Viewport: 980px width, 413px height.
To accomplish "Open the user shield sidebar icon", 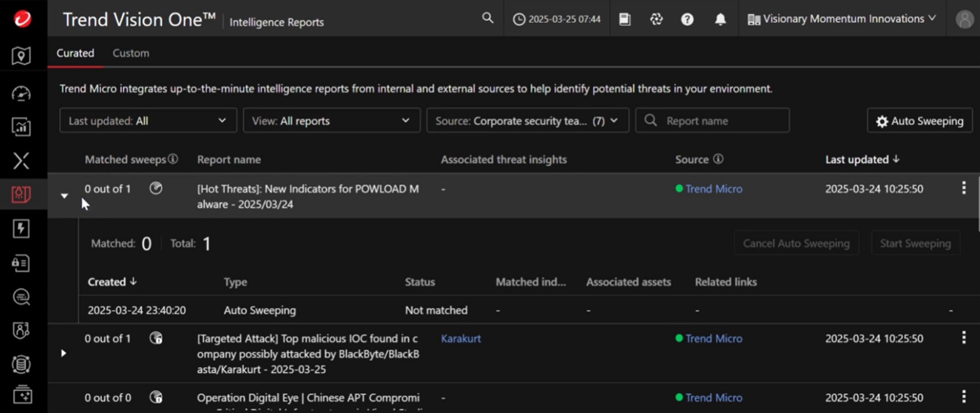I will point(21,330).
